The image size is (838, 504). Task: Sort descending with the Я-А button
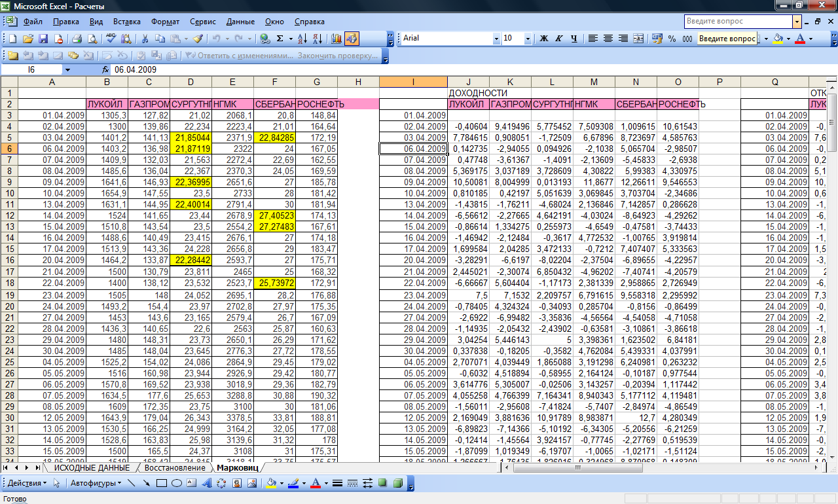tap(318, 39)
